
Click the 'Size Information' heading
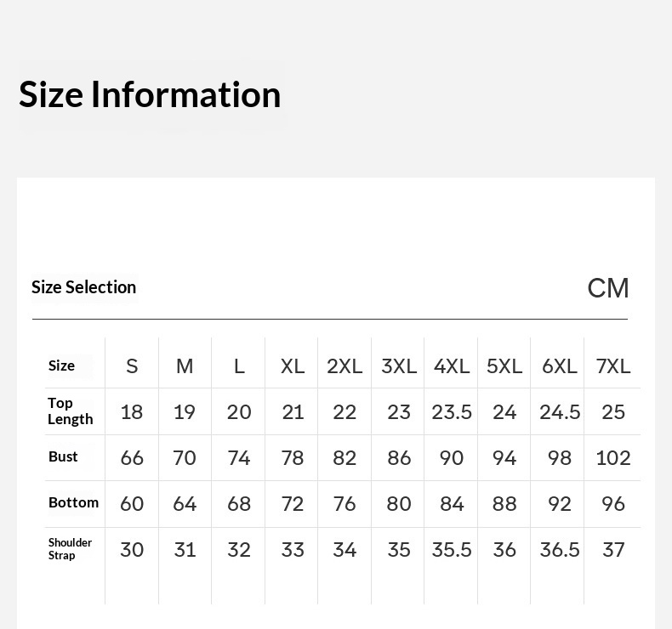150,94
